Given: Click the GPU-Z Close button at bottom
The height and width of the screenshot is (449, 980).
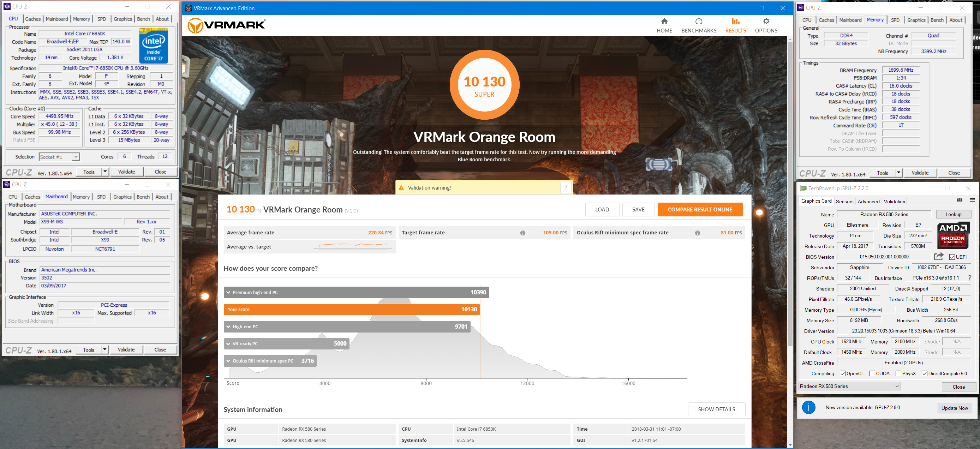Looking at the screenshot, I should (x=959, y=387).
